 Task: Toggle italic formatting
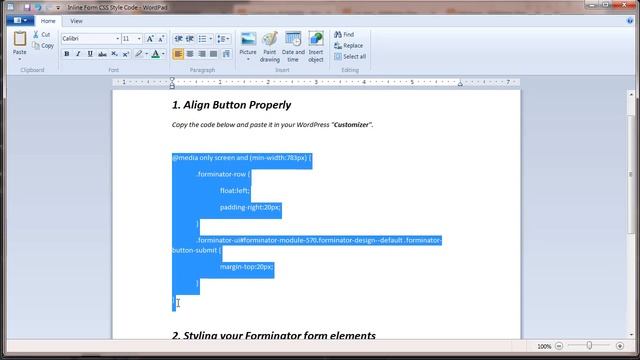tap(78, 54)
